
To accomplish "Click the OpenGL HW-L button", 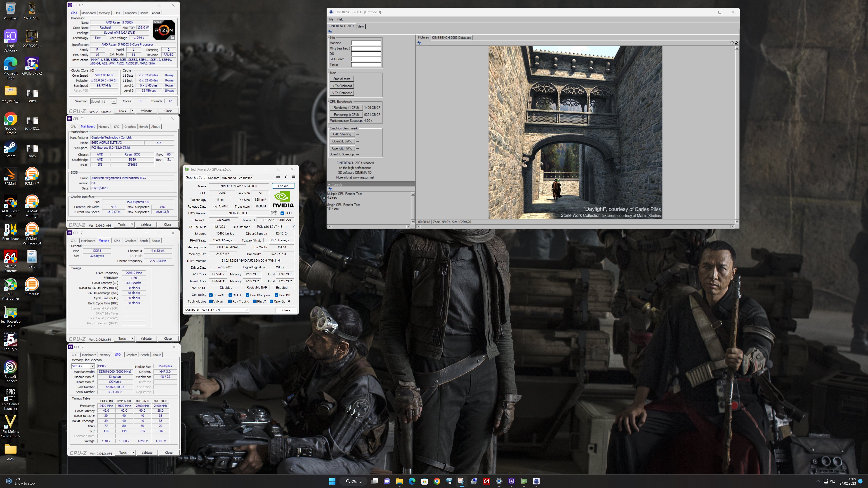I will pos(342,148).
